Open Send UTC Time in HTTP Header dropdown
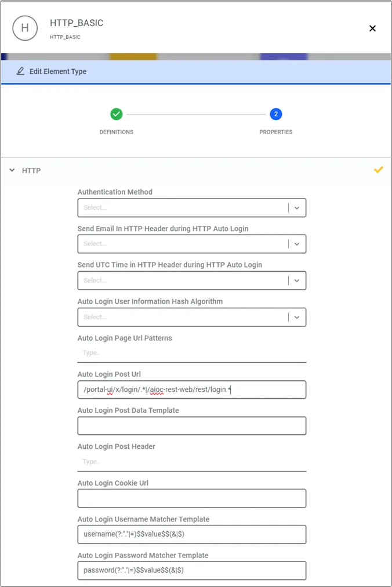Image resolution: width=392 pixels, height=587 pixels. tap(192, 280)
